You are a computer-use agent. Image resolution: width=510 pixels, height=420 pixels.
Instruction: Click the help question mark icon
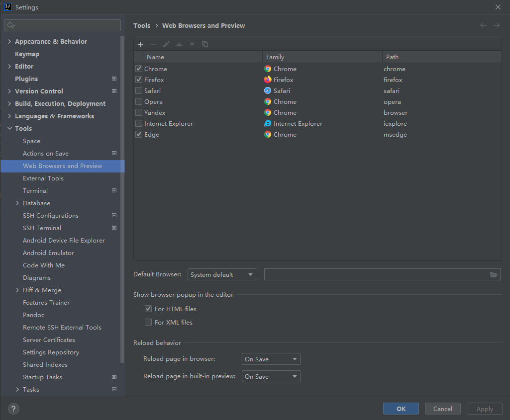pos(13,409)
